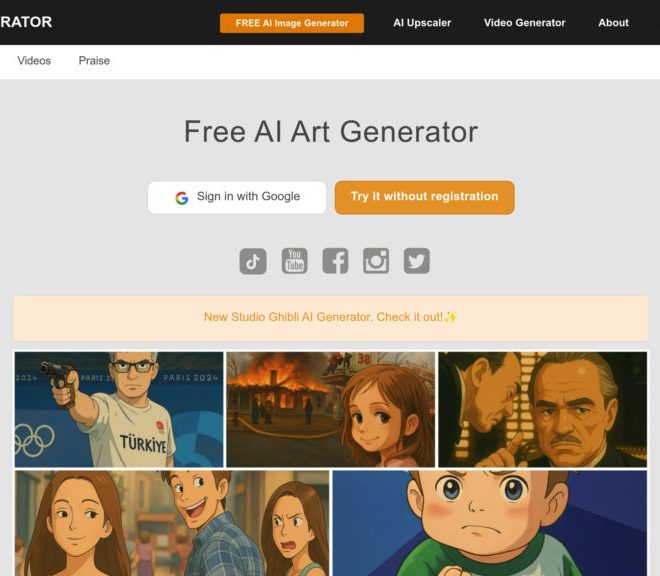The width and height of the screenshot is (660, 576).
Task: Open the Godfather-style cartoon thumbnail
Action: point(543,409)
